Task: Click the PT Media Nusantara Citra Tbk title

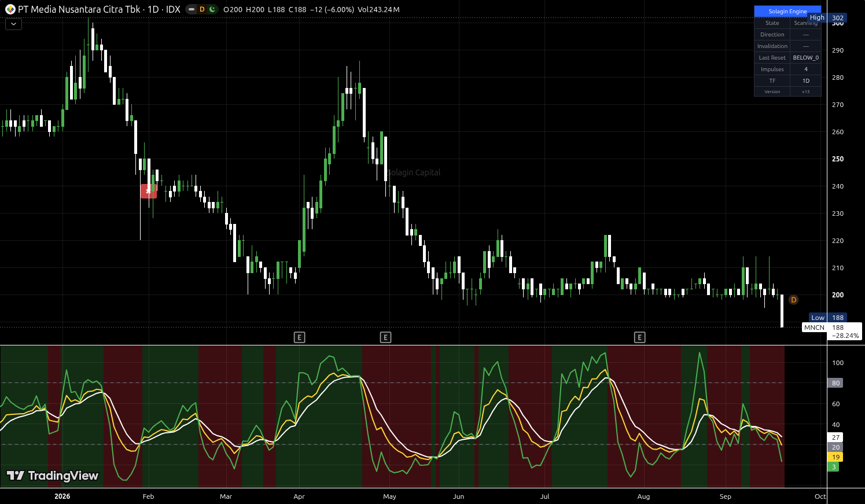Action: [79, 9]
